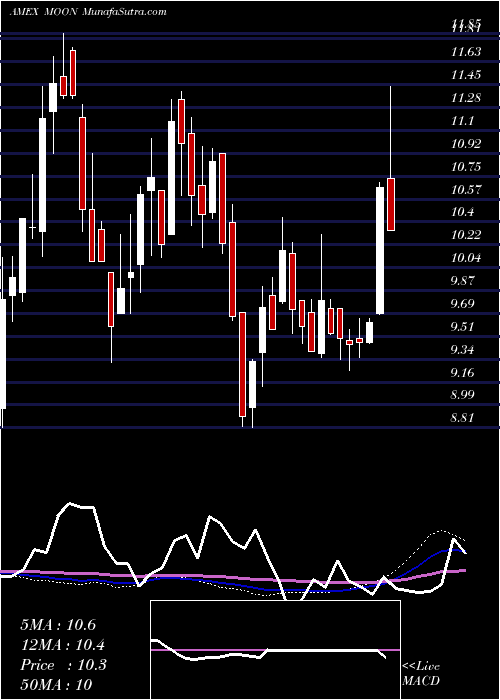The width and height of the screenshot is (500, 700).
Task: Select the Price : 10.3 readout
Action: pos(63,665)
